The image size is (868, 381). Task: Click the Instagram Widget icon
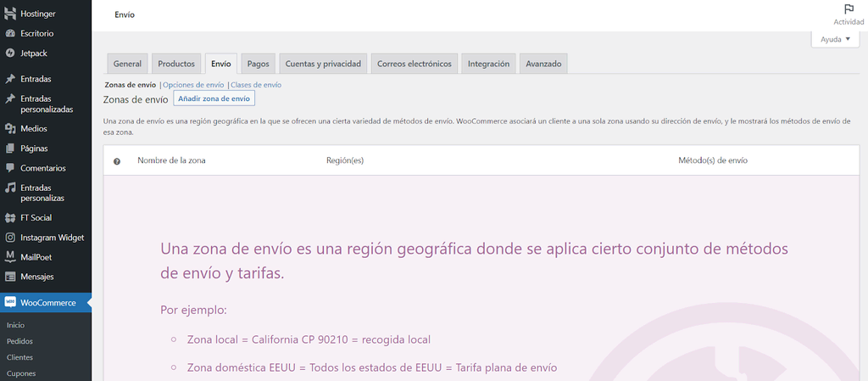coord(10,238)
